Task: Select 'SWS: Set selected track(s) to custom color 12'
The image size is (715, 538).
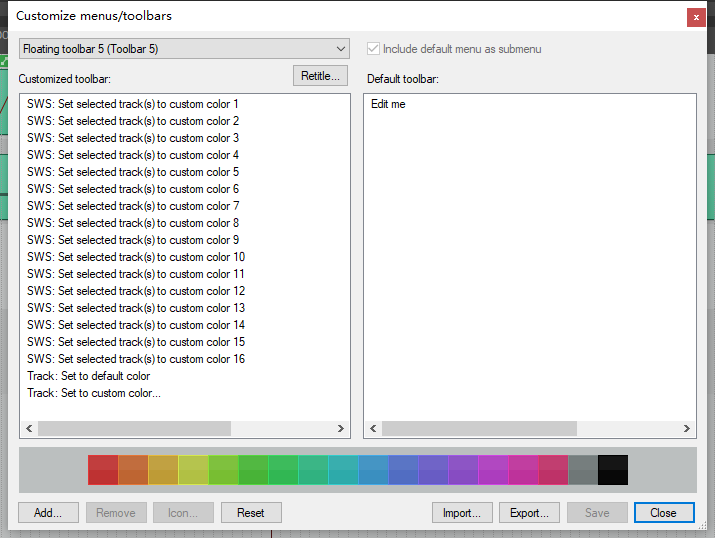Action: pyautogui.click(x=136, y=291)
